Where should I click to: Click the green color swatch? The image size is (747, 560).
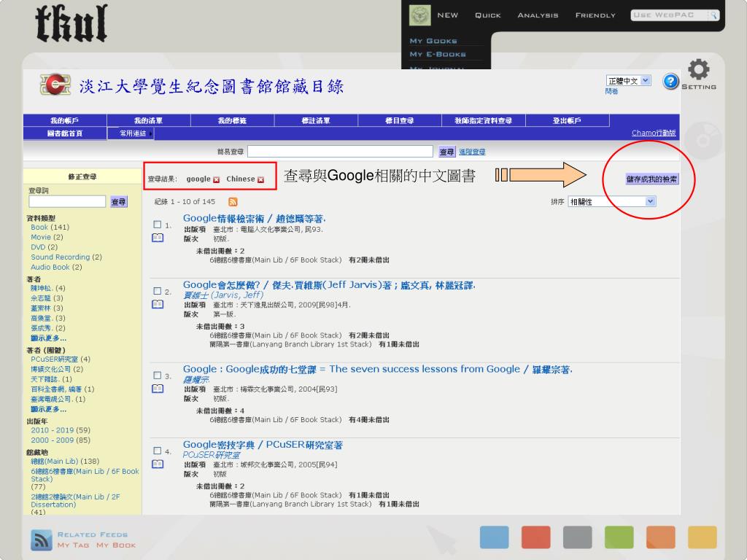coord(619,537)
